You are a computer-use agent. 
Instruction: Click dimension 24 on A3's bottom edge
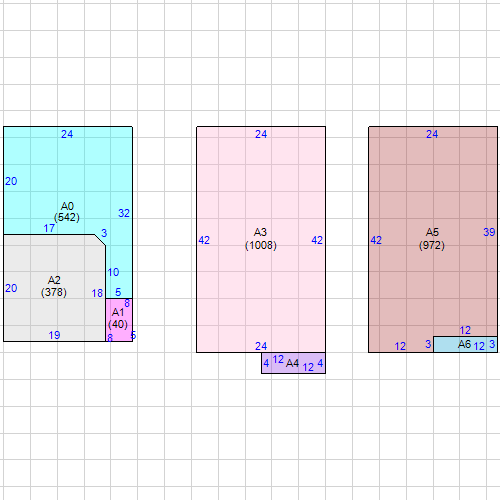point(261,346)
